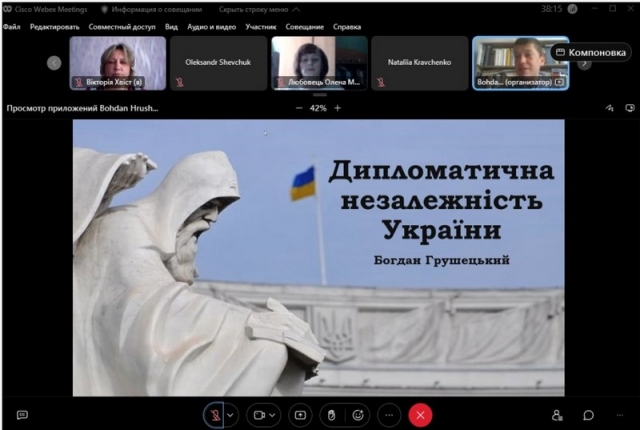Zoom in shared content with plus
Screen dimensions: 640x430
337,108
